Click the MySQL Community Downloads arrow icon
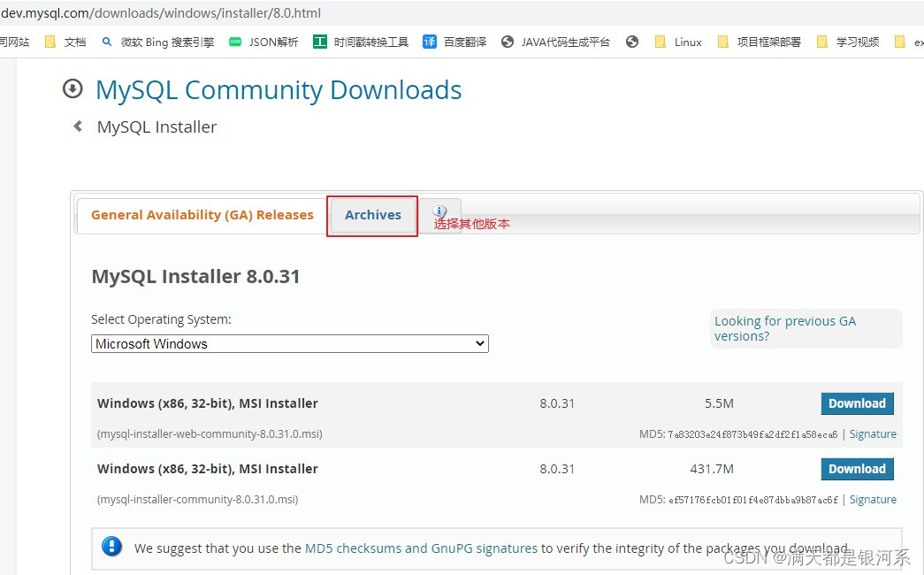924x575 pixels. pos(72,88)
